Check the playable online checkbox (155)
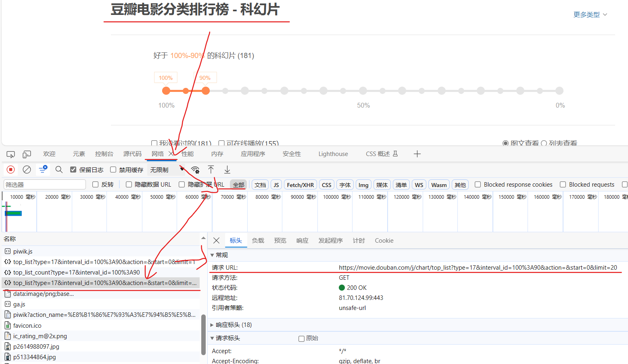Screen dimensions: 628x364 point(221,143)
